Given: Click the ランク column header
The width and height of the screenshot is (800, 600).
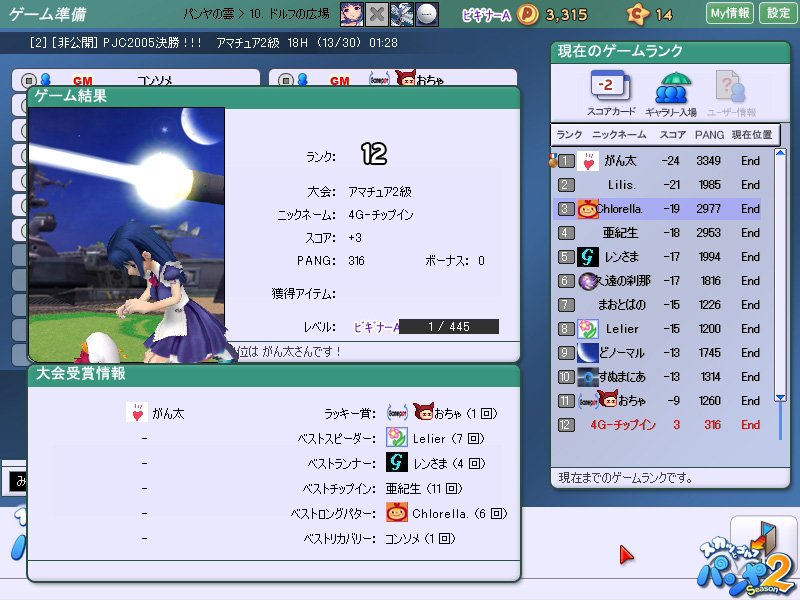Looking at the screenshot, I should [569, 135].
